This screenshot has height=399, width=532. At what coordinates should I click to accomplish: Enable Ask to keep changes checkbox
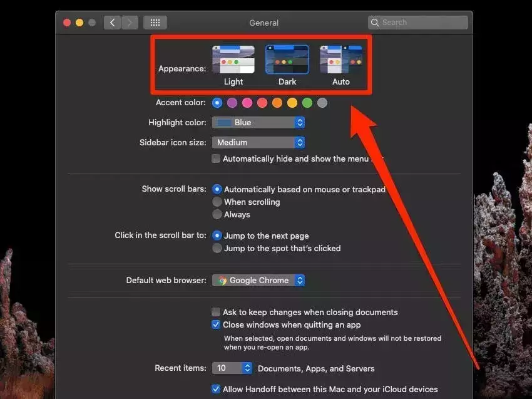point(216,312)
